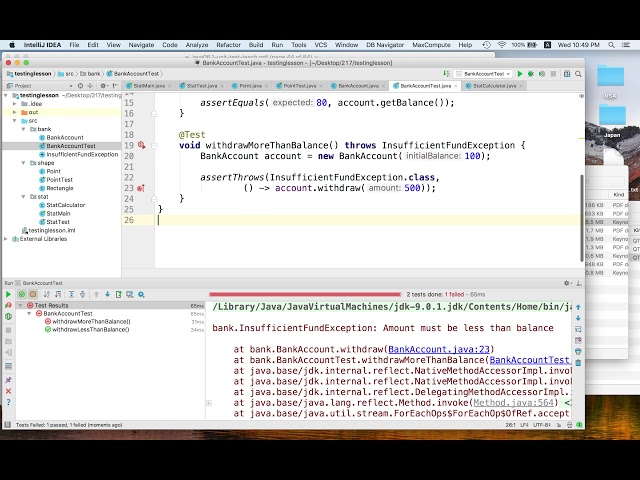Screen dimensions: 640x480
Task: Open the Navigate menu
Action: click(x=141, y=45)
